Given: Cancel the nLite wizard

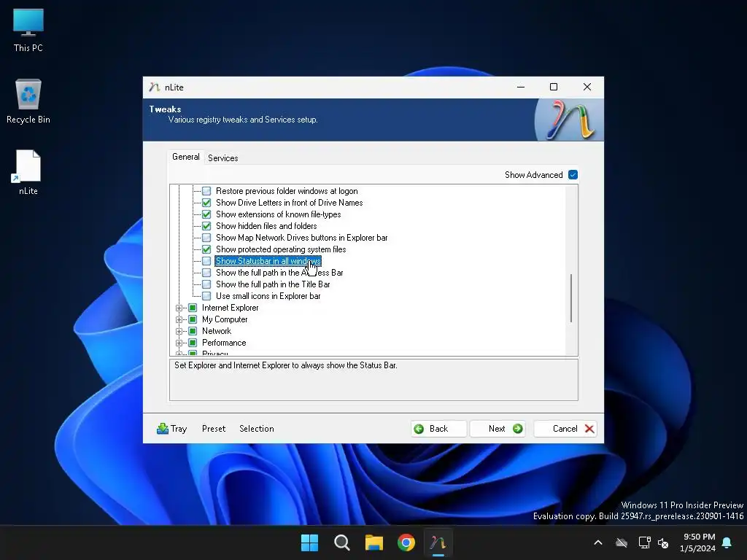Looking at the screenshot, I should click(565, 429).
